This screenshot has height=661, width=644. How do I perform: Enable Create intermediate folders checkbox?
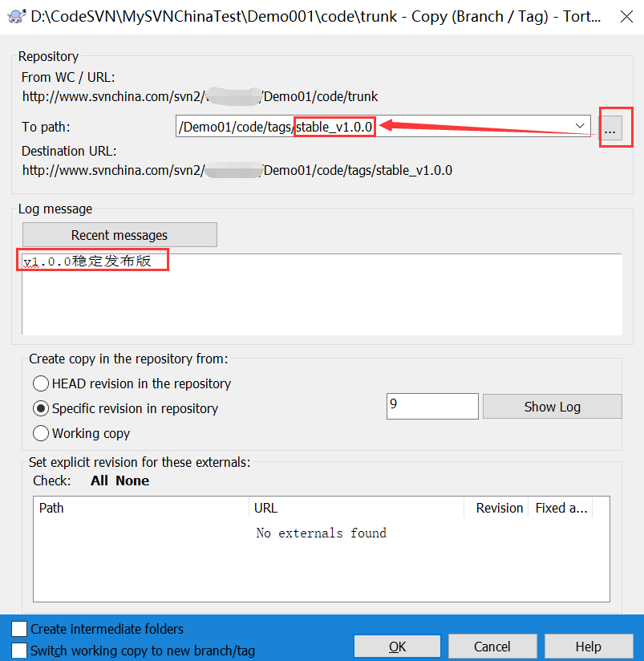[x=19, y=629]
